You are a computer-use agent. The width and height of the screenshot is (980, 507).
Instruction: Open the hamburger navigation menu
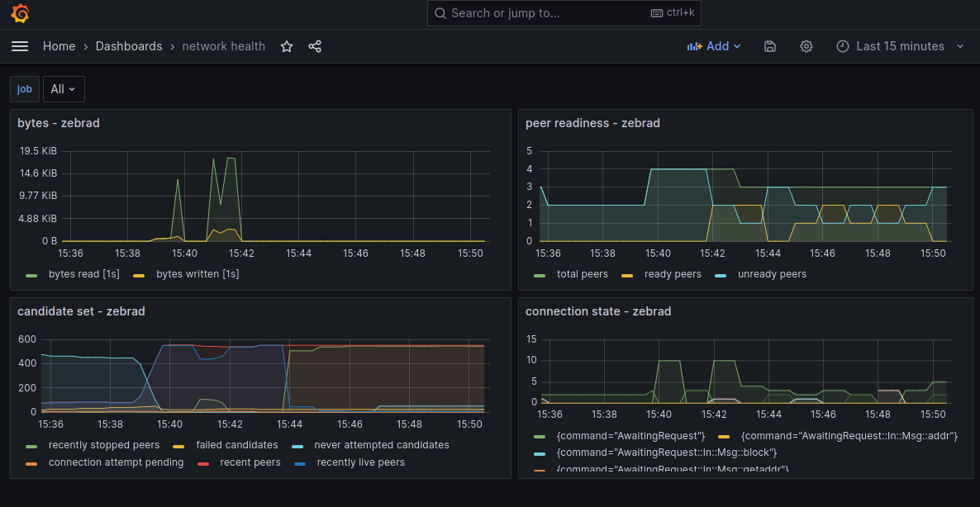[x=20, y=46]
